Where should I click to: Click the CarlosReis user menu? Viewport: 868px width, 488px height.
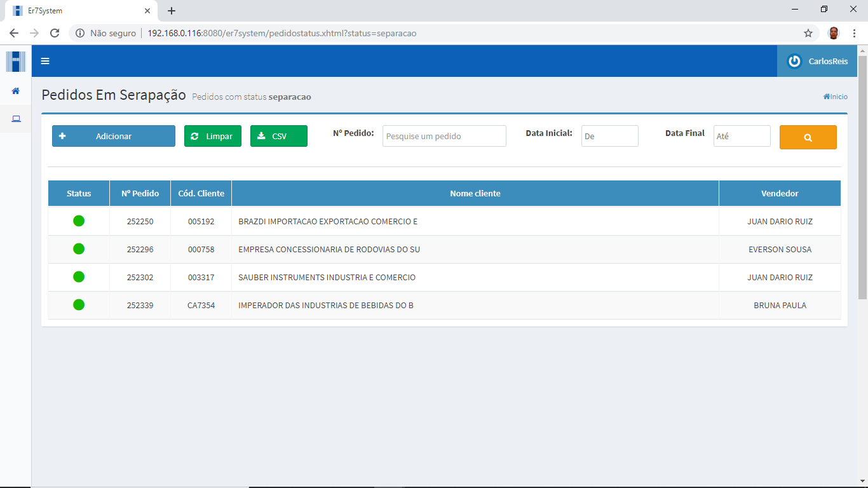(x=817, y=61)
